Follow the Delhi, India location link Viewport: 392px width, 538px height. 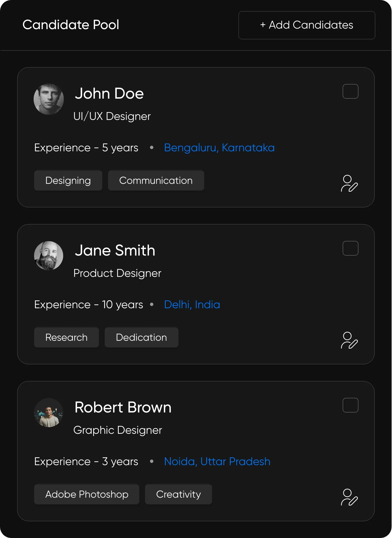pyautogui.click(x=192, y=305)
